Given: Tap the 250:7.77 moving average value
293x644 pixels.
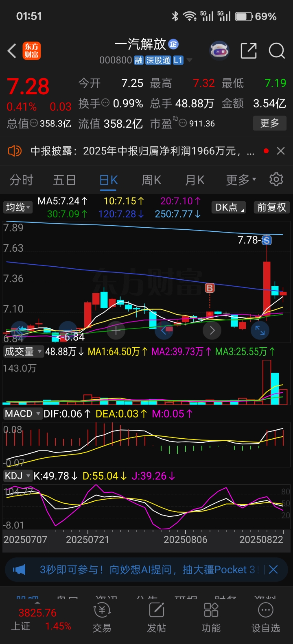Looking at the screenshot, I should [x=178, y=214].
